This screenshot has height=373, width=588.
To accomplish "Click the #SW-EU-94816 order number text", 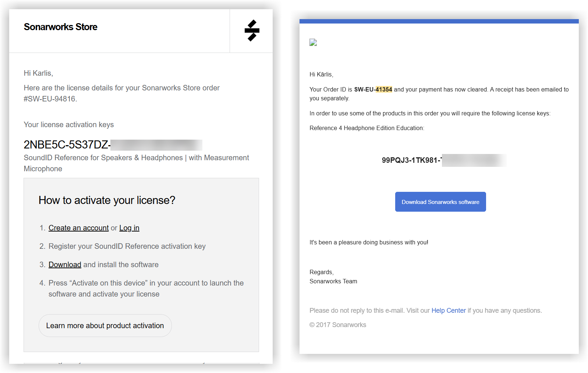I will tap(50, 99).
